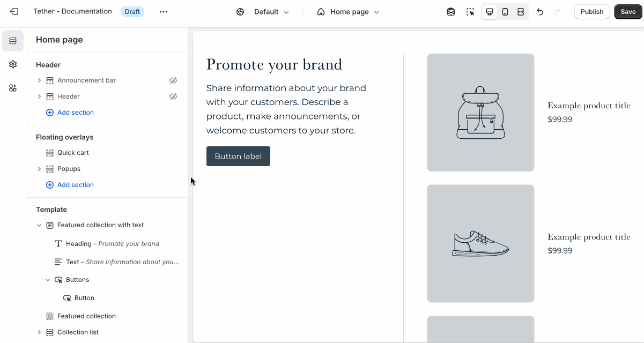Click the Collection list section icon
This screenshot has width=644, height=343.
pos(50,332)
